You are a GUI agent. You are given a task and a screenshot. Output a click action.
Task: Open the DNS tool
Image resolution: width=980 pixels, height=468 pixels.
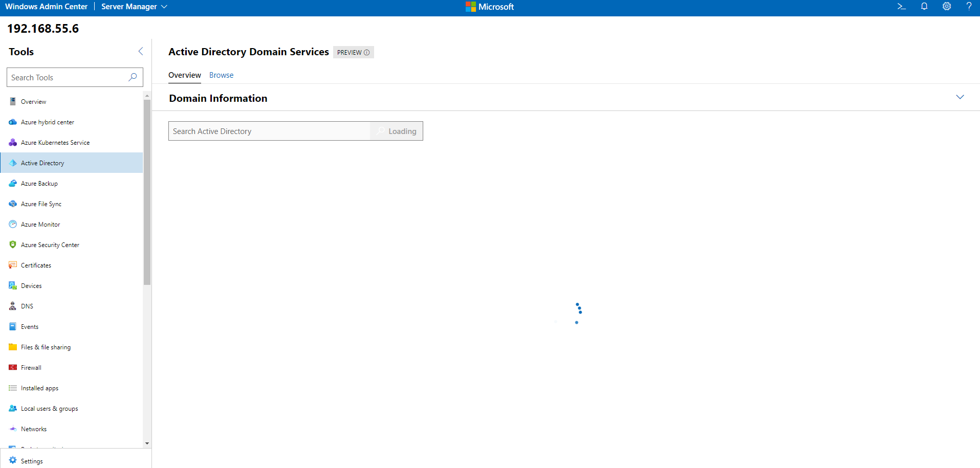27,306
